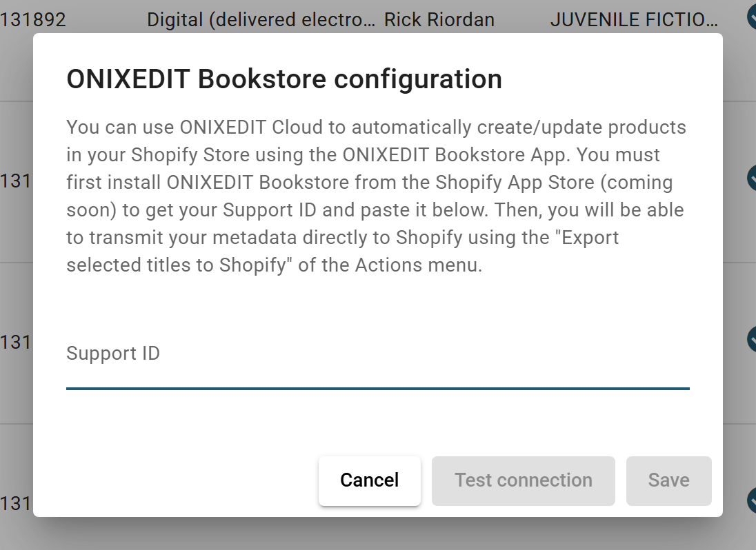Image resolution: width=756 pixels, height=550 pixels.
Task: Click the Cancel button in the dialog
Action: point(369,480)
